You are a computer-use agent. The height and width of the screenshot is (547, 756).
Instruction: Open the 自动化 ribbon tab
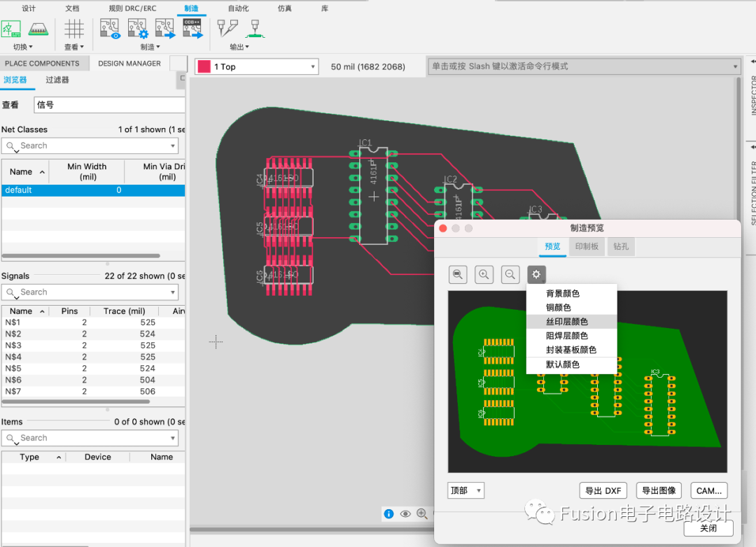point(238,8)
